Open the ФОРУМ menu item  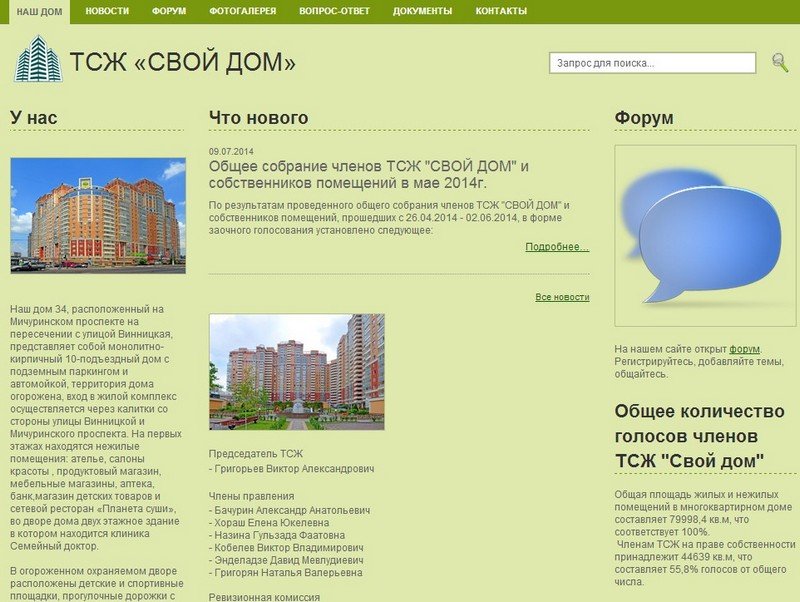point(169,11)
